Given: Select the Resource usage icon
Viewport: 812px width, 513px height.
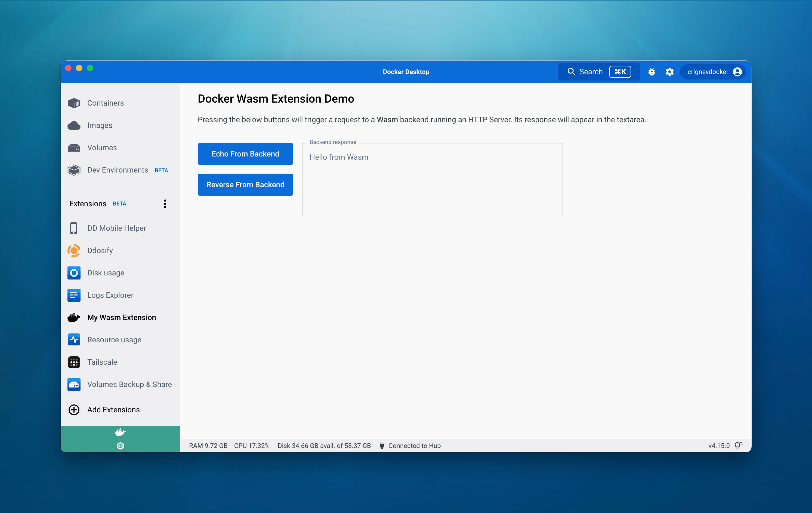Looking at the screenshot, I should coord(74,339).
